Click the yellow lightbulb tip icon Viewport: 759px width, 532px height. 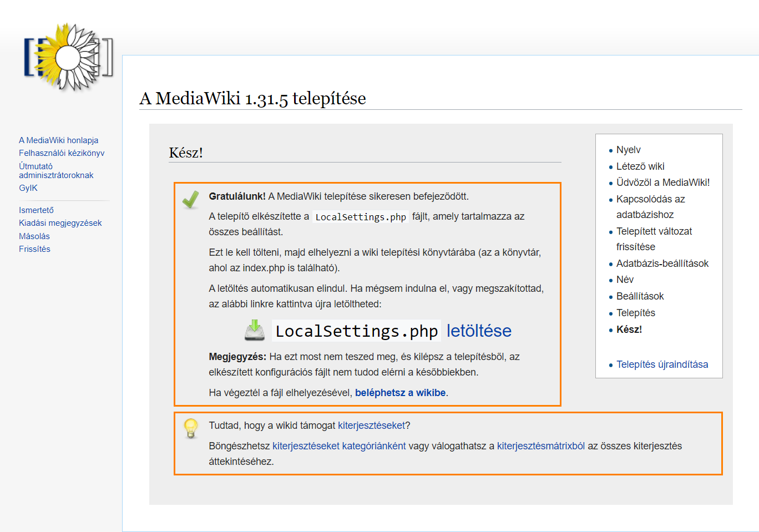pos(191,428)
